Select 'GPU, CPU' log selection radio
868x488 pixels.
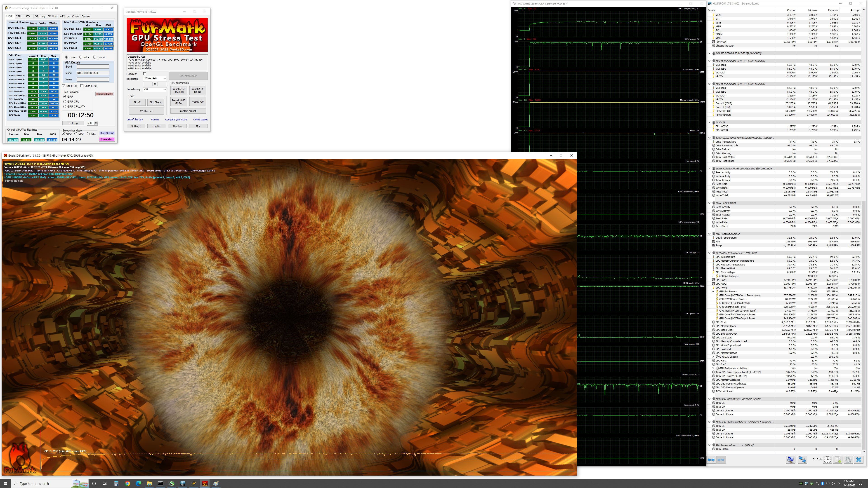(x=65, y=101)
